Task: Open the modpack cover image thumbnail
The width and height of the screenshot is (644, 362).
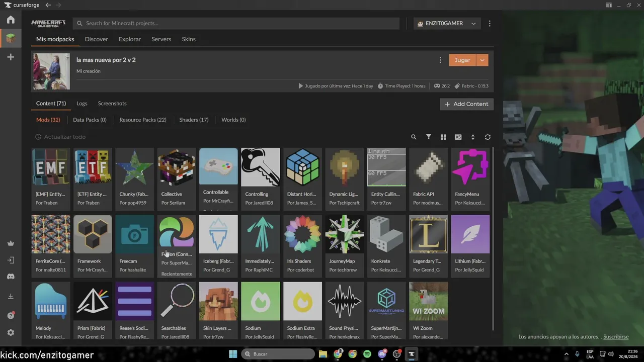Action: pyautogui.click(x=51, y=71)
